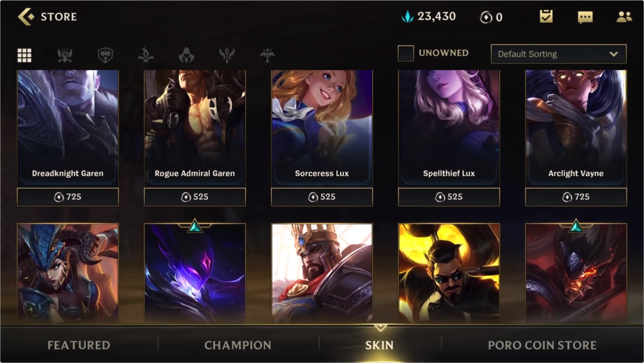Go back using the Store arrow
This screenshot has height=363, width=644.
[x=26, y=17]
